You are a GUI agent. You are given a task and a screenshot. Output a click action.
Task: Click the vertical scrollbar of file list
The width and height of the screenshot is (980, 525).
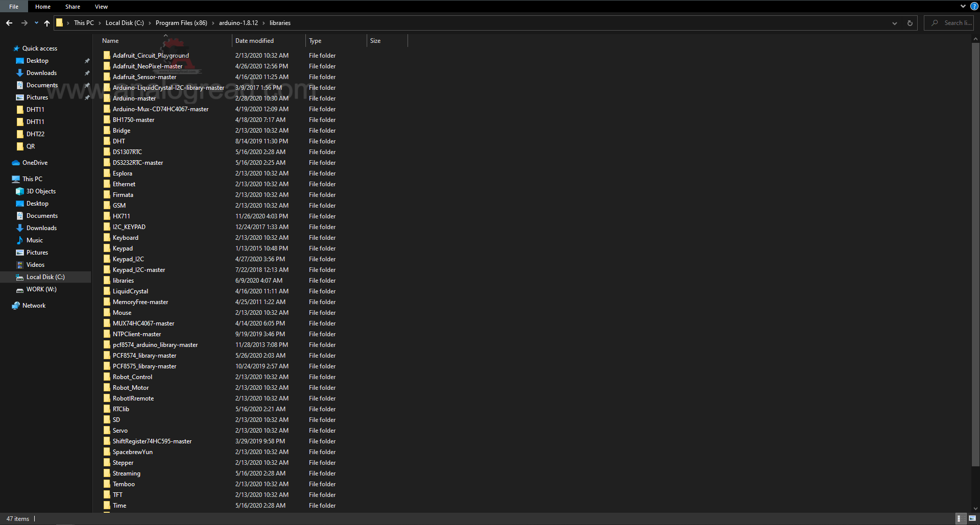click(x=975, y=254)
